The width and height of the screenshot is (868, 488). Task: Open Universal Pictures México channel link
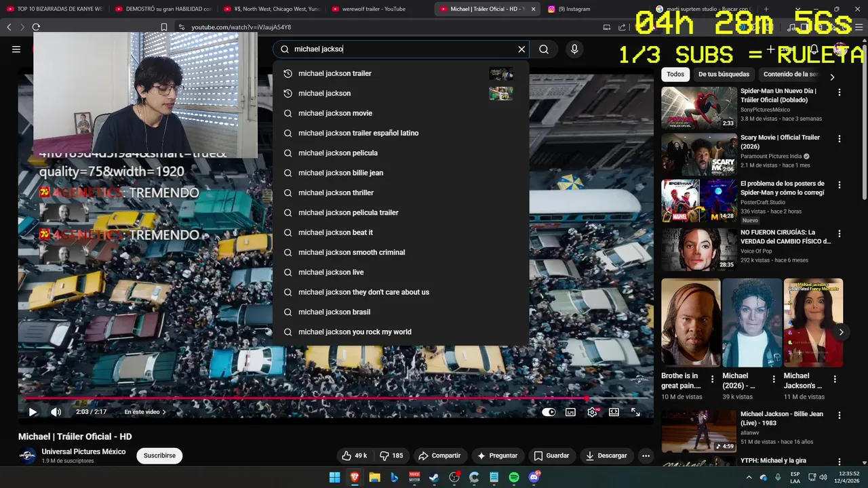[x=83, y=451]
